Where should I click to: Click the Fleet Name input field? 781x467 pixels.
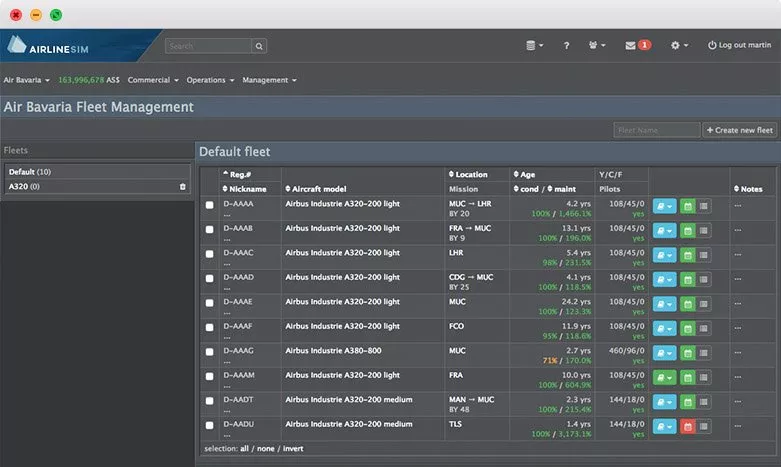point(656,130)
